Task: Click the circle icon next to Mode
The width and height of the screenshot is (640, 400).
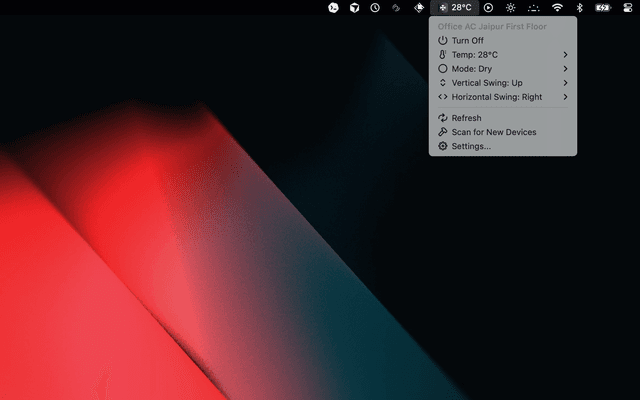Action: coord(442,69)
